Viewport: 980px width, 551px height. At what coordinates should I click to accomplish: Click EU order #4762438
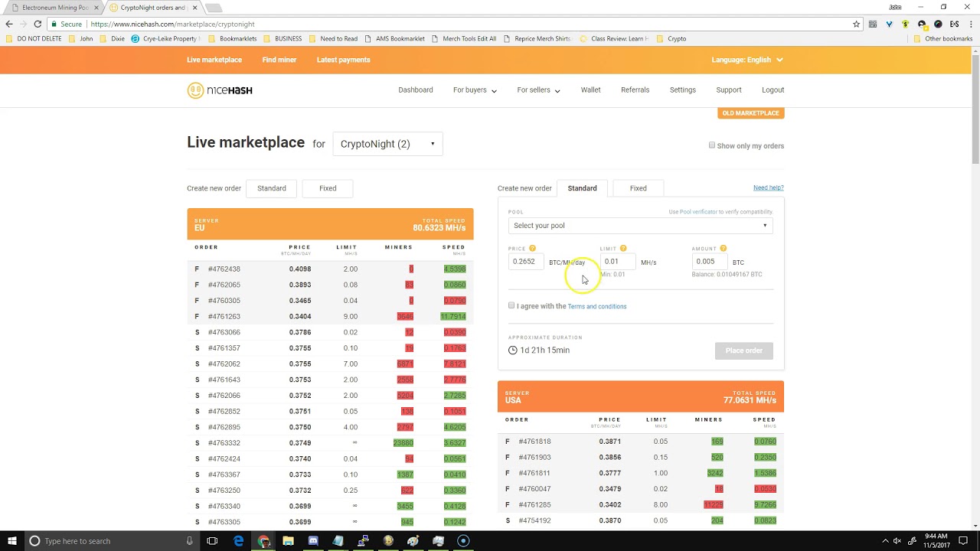click(x=330, y=269)
